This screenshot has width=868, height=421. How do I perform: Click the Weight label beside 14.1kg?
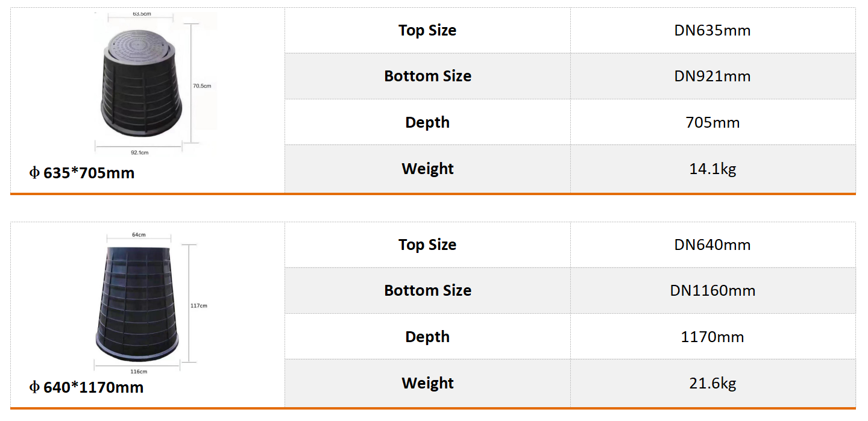pyautogui.click(x=427, y=169)
